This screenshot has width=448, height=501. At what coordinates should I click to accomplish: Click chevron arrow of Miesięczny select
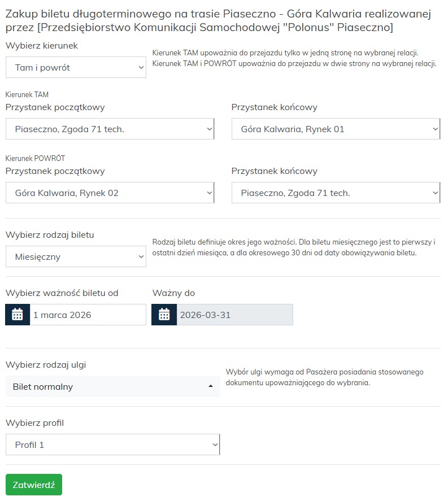141,257
